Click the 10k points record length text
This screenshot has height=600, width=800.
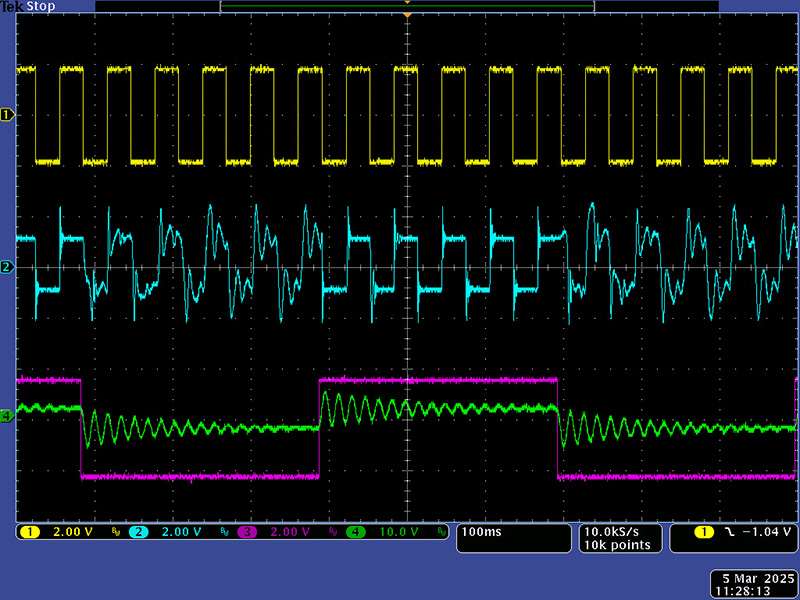(616, 545)
